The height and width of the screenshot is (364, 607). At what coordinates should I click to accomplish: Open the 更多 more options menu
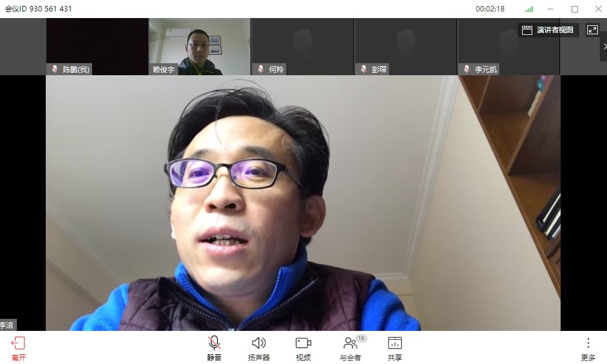click(588, 349)
